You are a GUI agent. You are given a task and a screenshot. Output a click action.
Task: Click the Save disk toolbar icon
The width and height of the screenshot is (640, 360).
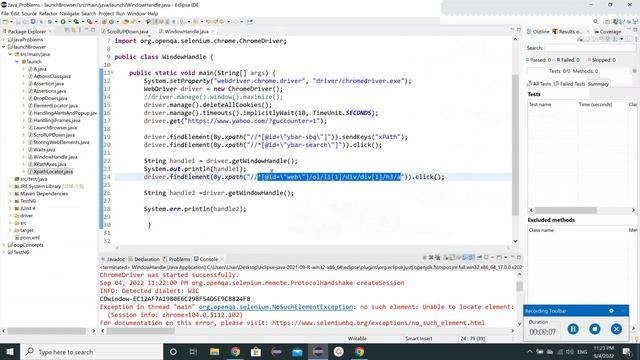pos(18,22)
